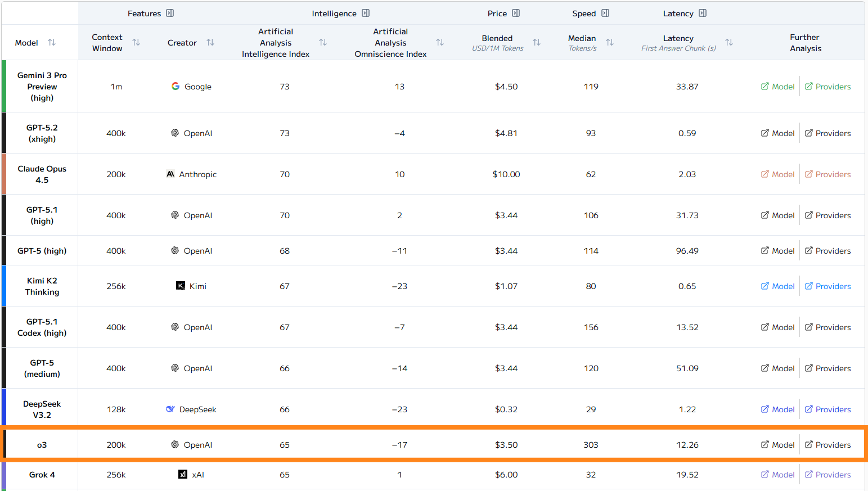This screenshot has width=868, height=491.
Task: Open Model link for Gemini 3 Pro Preview
Action: coord(778,87)
